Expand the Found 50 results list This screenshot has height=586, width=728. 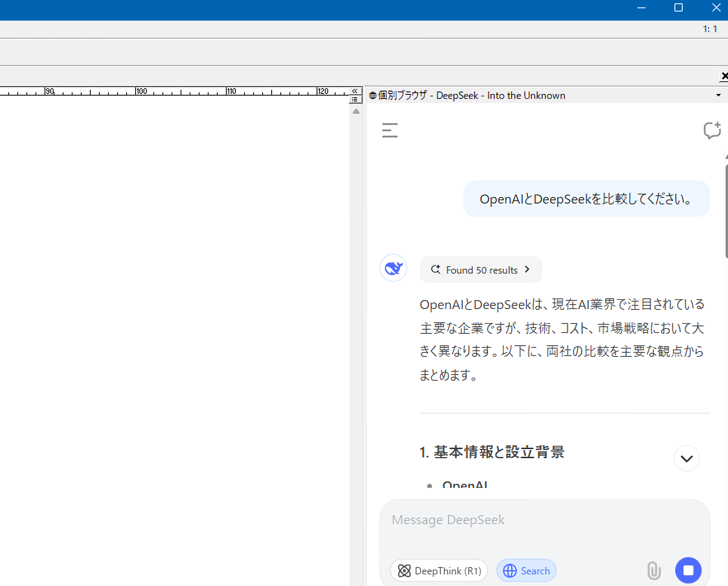click(x=481, y=270)
